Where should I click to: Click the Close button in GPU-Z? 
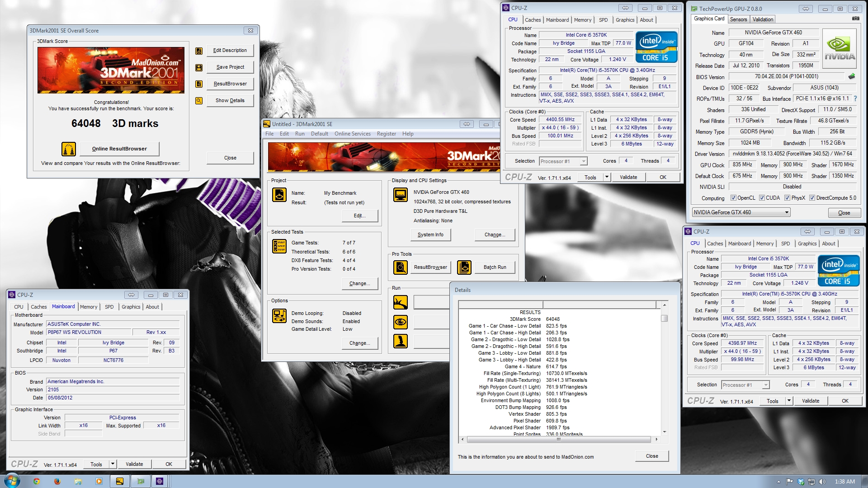[x=844, y=213]
